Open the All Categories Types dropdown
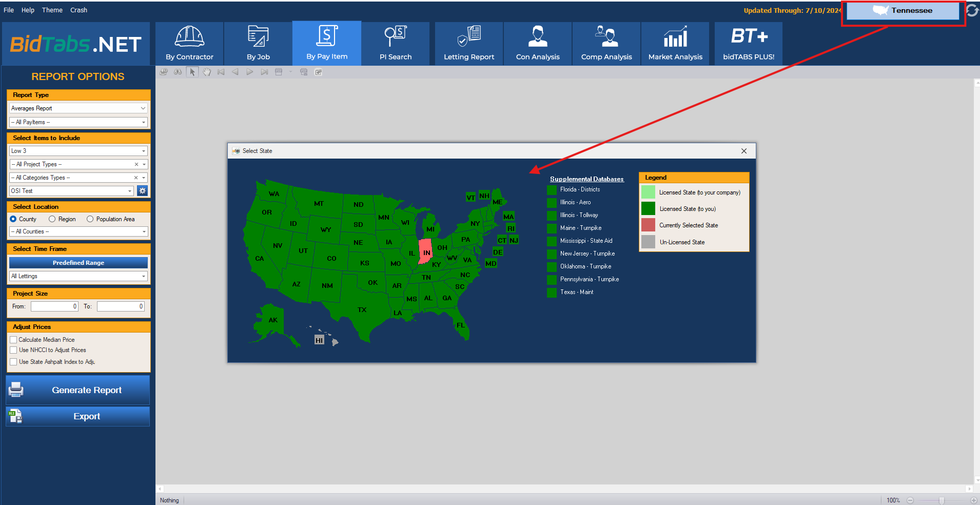Image resolution: width=980 pixels, height=505 pixels. coord(79,178)
